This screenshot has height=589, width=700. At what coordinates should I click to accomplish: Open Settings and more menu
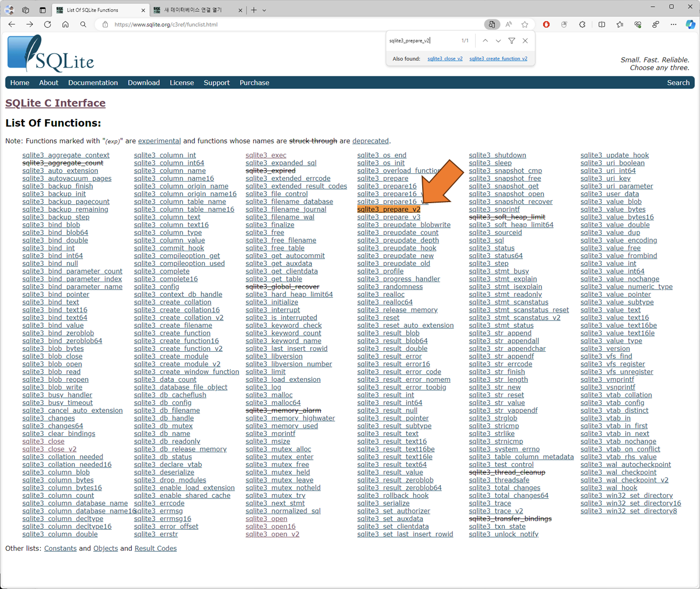(x=673, y=25)
